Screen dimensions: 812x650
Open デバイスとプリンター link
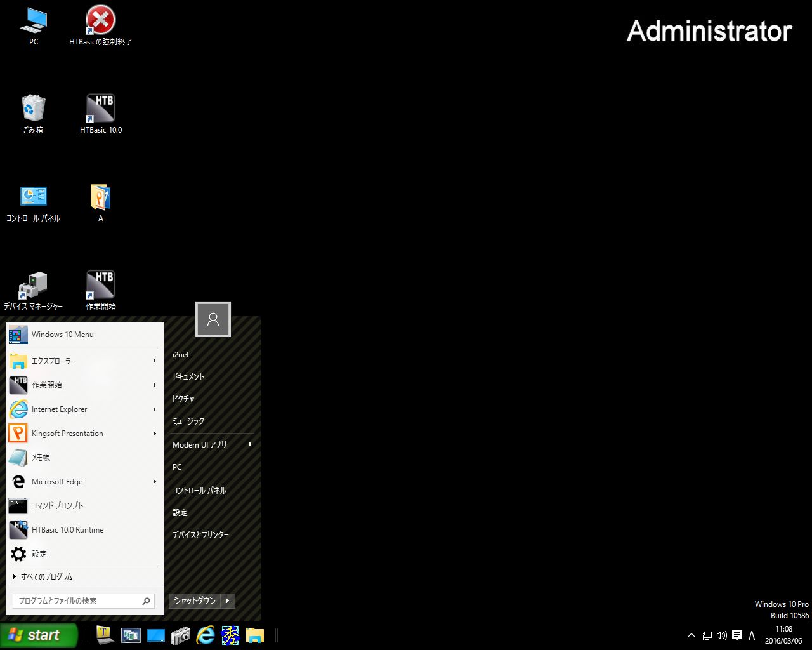click(x=212, y=534)
